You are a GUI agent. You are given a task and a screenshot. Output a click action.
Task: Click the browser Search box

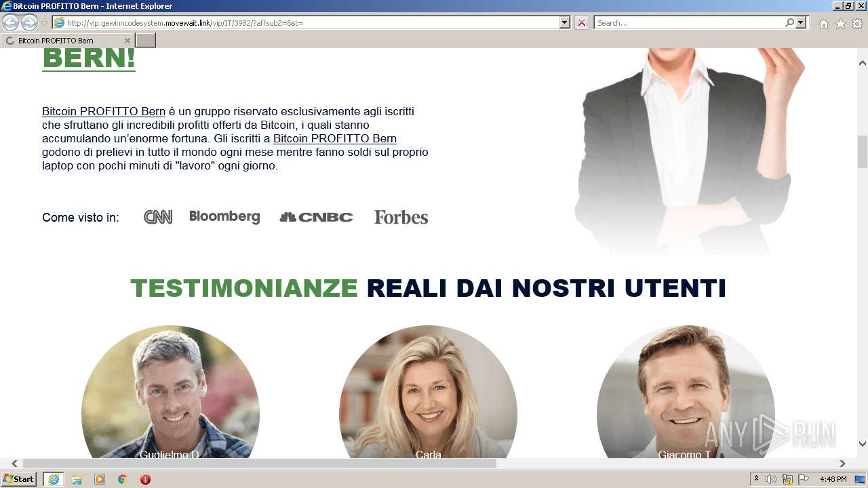[688, 23]
